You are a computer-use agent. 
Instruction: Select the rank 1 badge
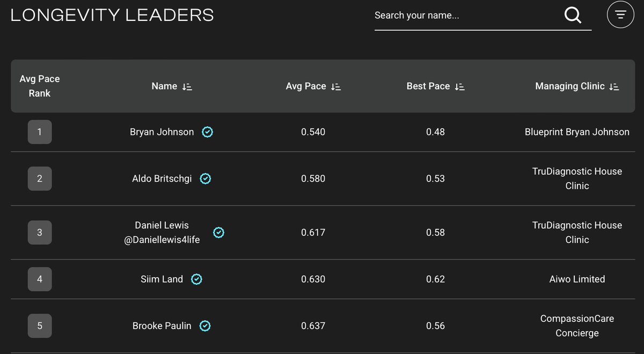[40, 132]
